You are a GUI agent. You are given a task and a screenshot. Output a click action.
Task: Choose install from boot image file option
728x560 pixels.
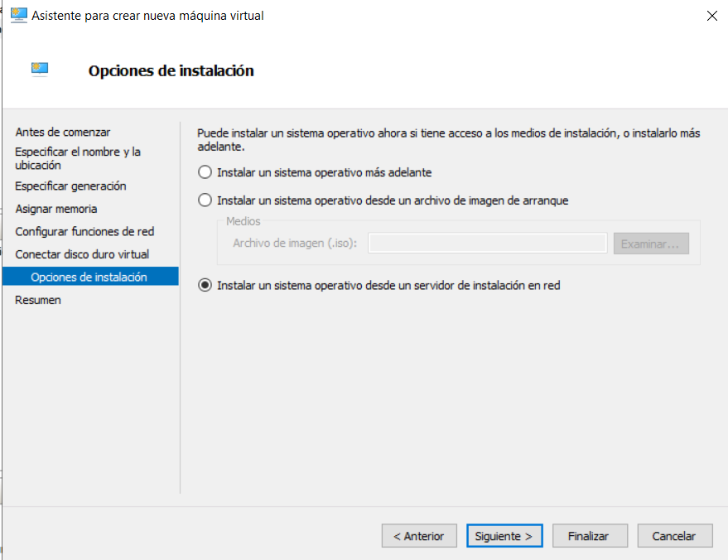click(205, 200)
